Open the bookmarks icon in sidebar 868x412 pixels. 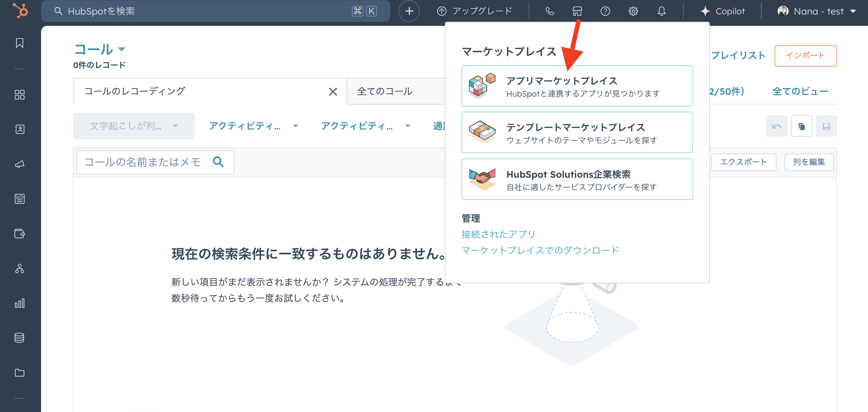coord(19,43)
